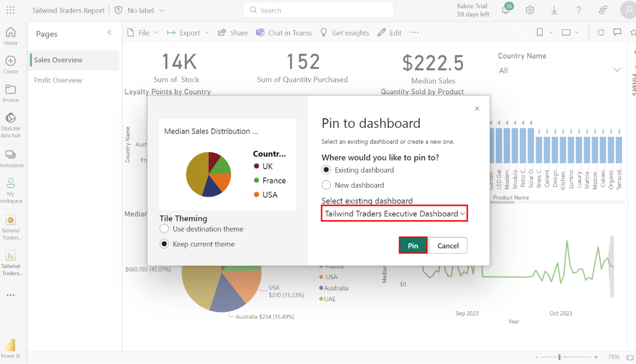636x364 pixels.
Task: Choose the Use destination theme option
Action: click(165, 229)
